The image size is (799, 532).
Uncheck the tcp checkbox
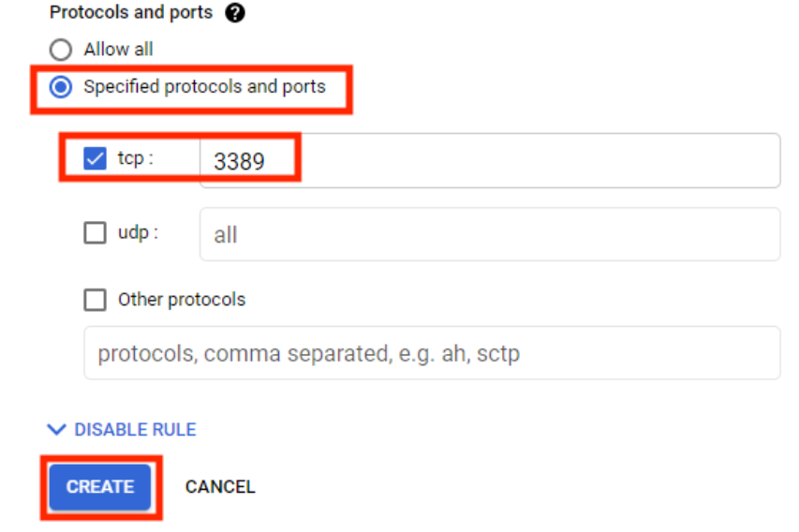click(x=95, y=158)
